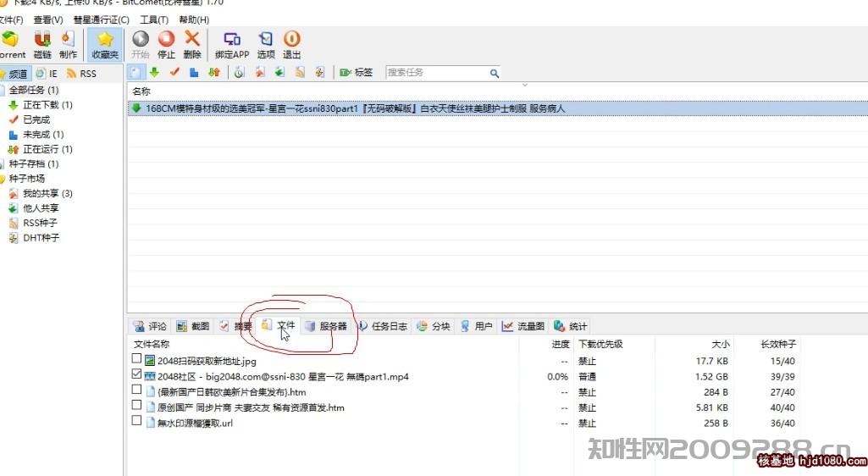Filter downloading tasks green arrow icon

point(154,73)
